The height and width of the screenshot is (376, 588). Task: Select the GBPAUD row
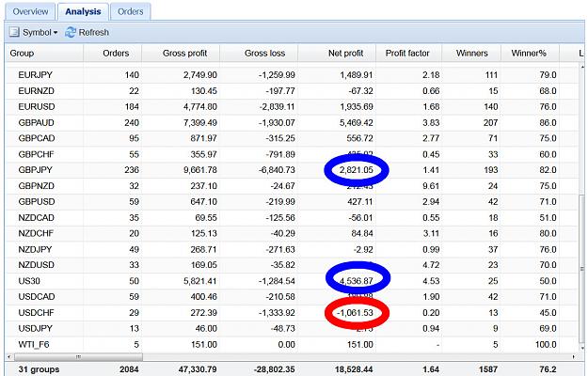coord(292,123)
